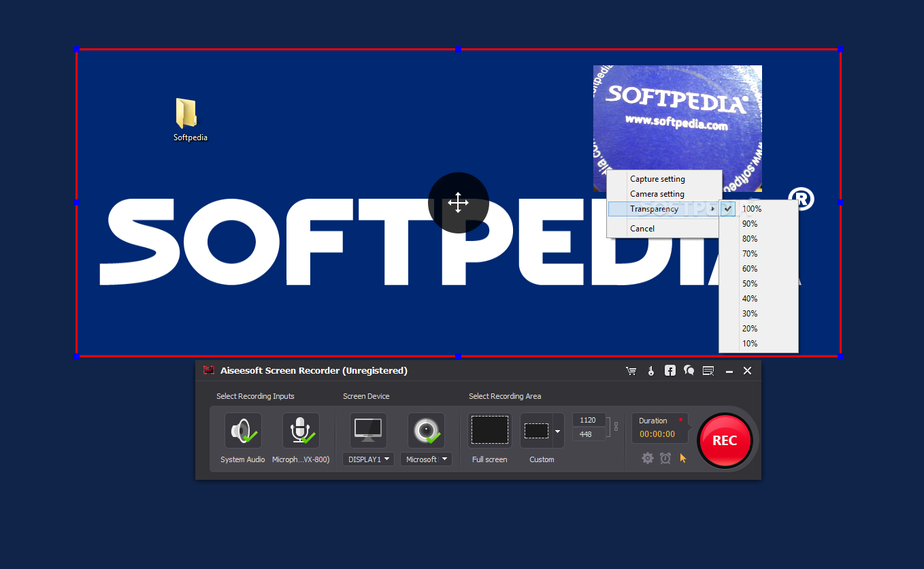Click the register key icon
Screen dimensions: 924x569
[x=651, y=371]
